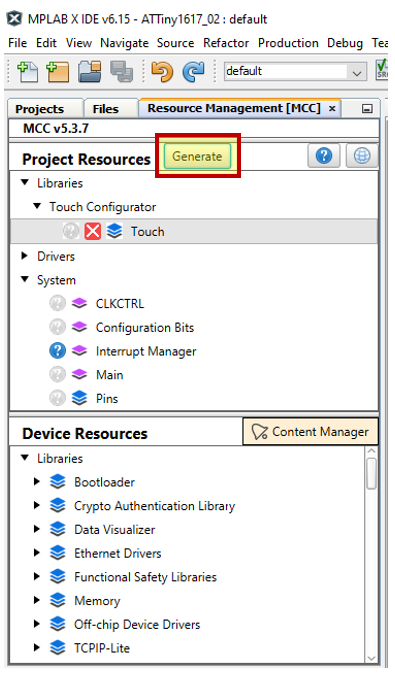Open Interrupt Manager blue help icon

(x=57, y=351)
